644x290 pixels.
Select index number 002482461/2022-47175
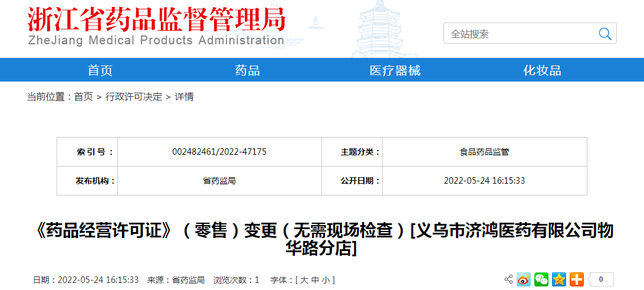coord(219,152)
